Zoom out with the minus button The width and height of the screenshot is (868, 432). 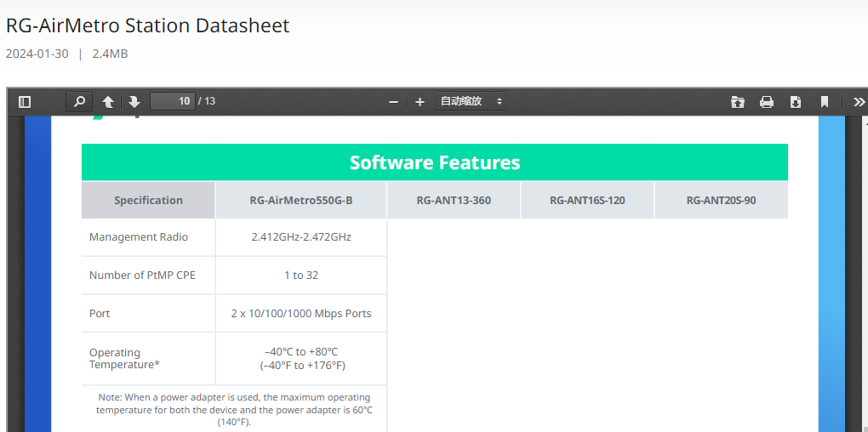[x=394, y=102]
